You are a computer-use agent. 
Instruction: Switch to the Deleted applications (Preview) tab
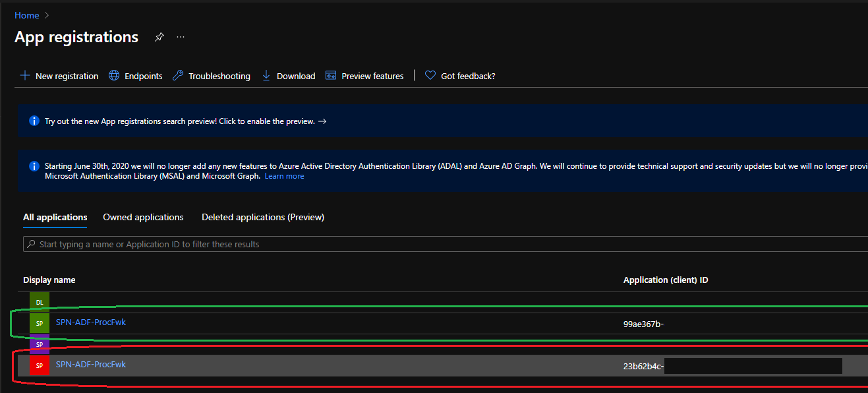pyautogui.click(x=263, y=217)
